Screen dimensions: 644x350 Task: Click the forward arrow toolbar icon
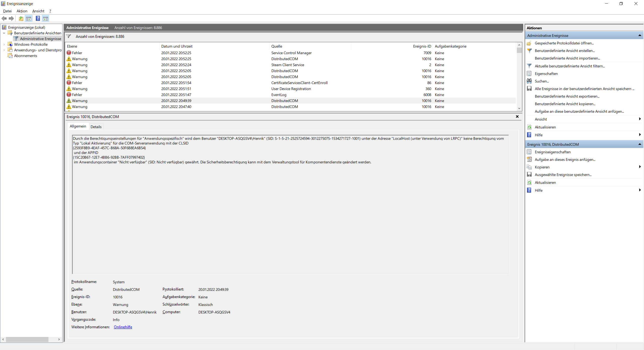[x=11, y=18]
